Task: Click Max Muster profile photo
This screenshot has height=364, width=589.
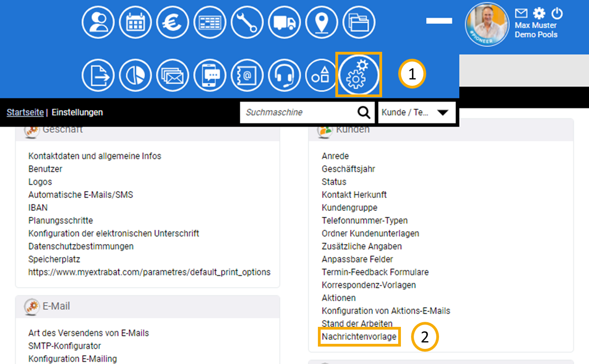Action: click(487, 23)
